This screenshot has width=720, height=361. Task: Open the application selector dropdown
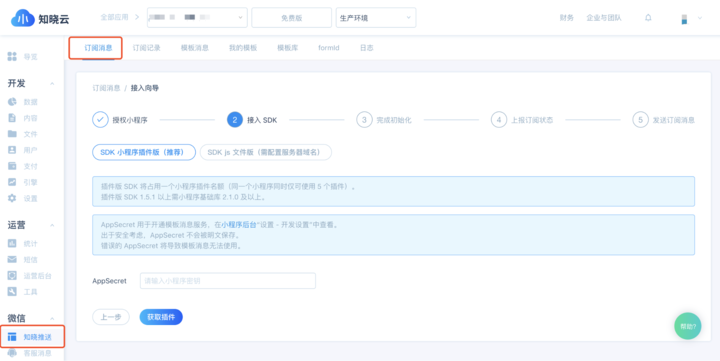tap(197, 17)
